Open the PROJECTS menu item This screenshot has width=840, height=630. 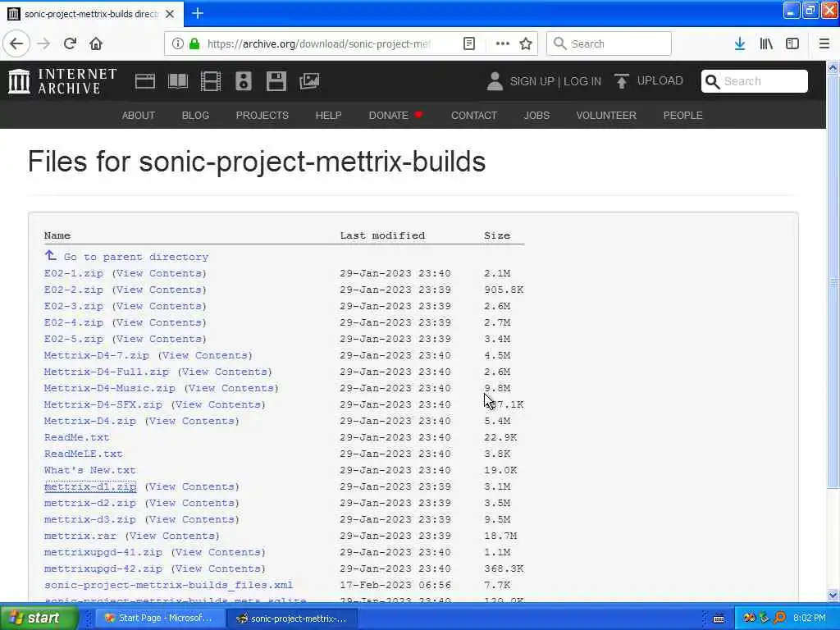pos(262,115)
